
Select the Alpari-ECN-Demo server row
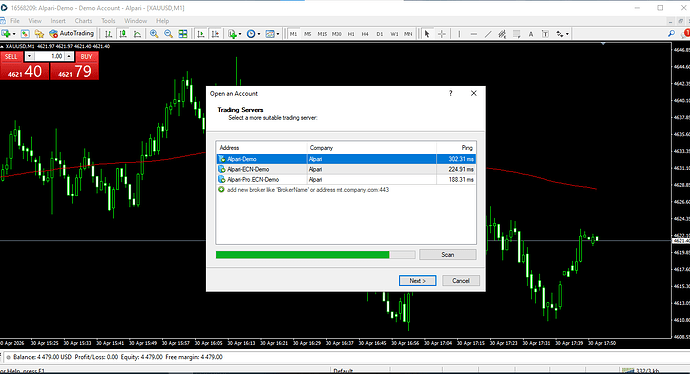pyautogui.click(x=346, y=169)
